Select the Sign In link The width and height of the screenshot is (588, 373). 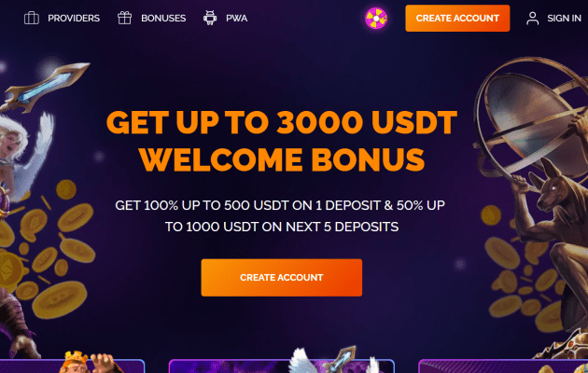(564, 18)
